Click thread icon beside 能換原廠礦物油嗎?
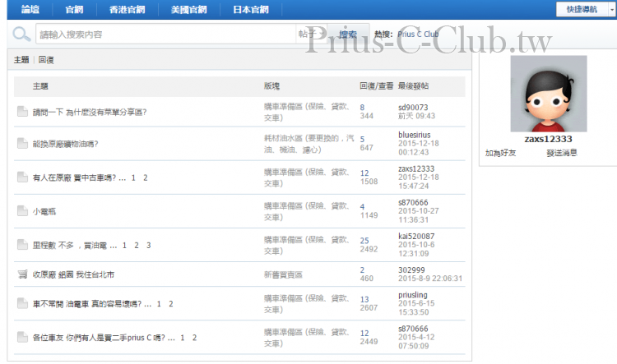This screenshot has width=617, height=364. click(x=22, y=144)
